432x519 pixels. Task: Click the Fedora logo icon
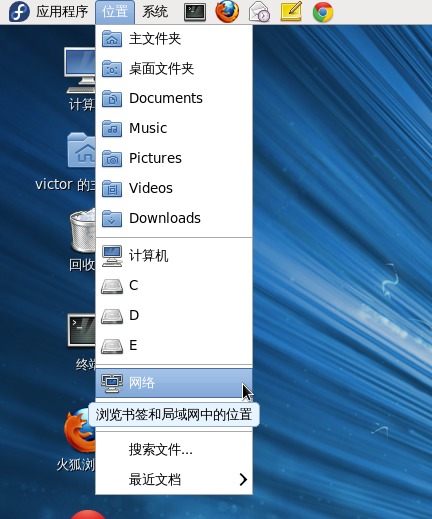[19, 12]
